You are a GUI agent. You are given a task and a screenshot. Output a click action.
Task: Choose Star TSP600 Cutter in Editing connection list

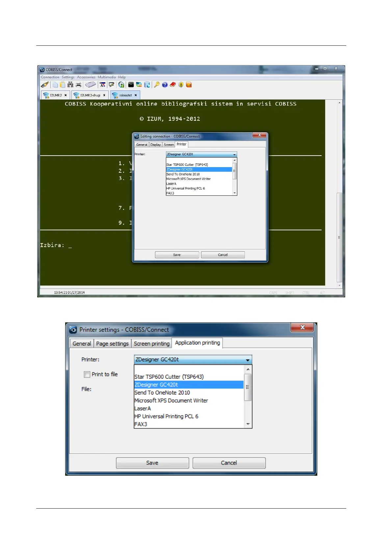click(199, 165)
